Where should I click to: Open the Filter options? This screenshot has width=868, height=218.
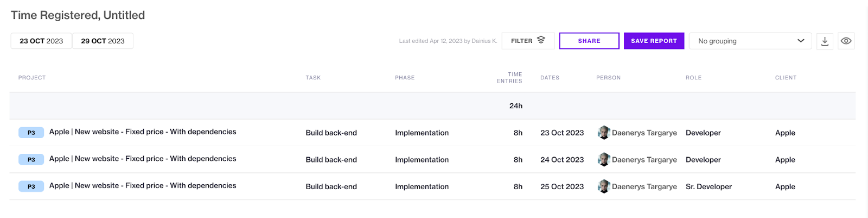coord(528,41)
